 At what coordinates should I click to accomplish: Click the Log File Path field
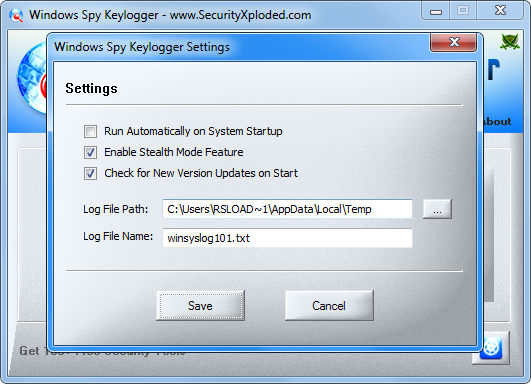click(x=287, y=209)
